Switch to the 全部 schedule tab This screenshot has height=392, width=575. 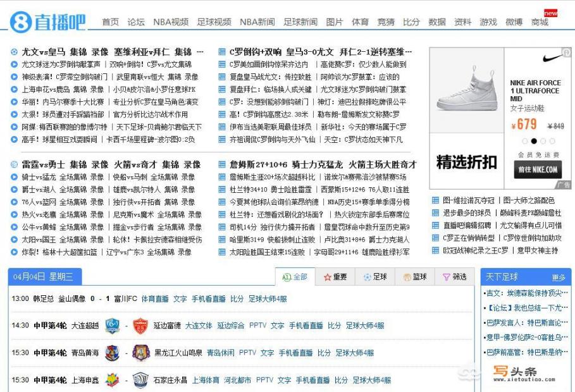tap(295, 277)
